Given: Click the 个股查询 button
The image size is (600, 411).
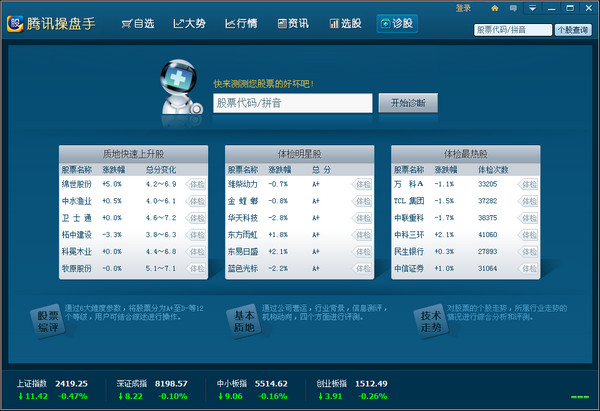Looking at the screenshot, I should 573,30.
